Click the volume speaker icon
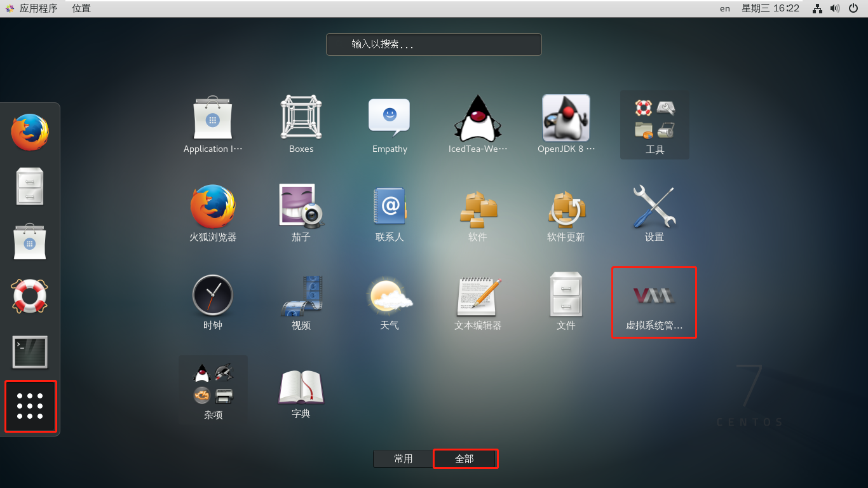 pyautogui.click(x=835, y=8)
